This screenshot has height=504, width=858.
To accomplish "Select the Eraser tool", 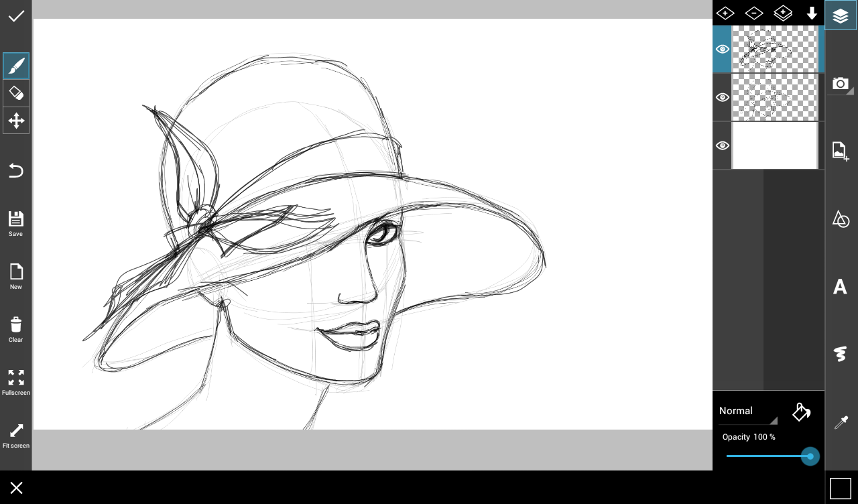I will point(16,93).
